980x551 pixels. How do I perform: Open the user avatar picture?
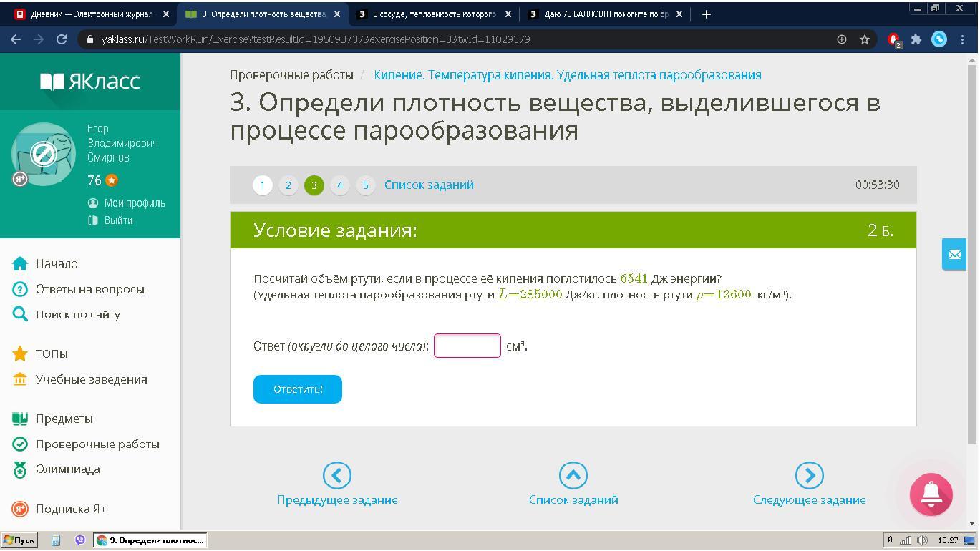click(44, 154)
